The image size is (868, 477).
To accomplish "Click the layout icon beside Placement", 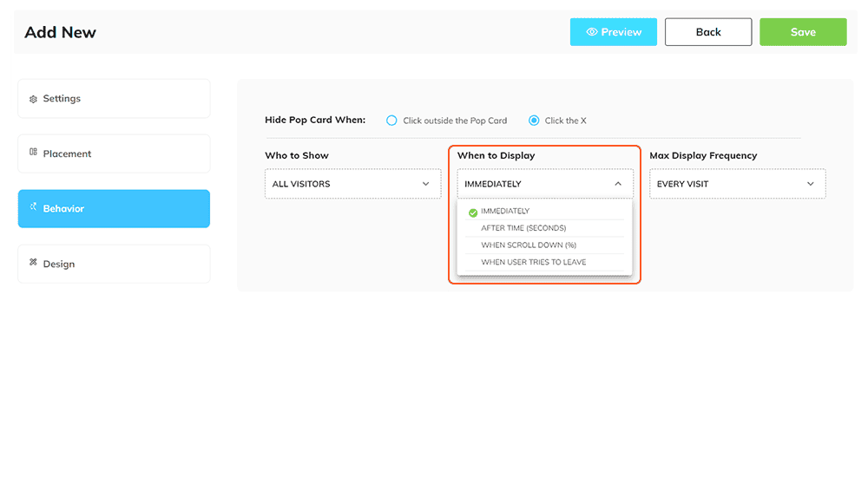I will coord(33,152).
